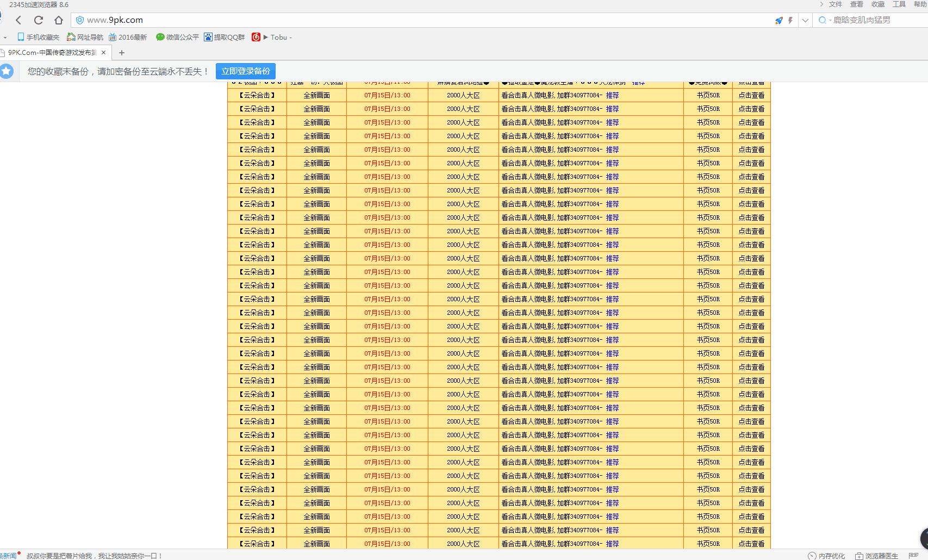Expand the address bar history dropdown
This screenshot has height=560, width=928.
pos(805,20)
